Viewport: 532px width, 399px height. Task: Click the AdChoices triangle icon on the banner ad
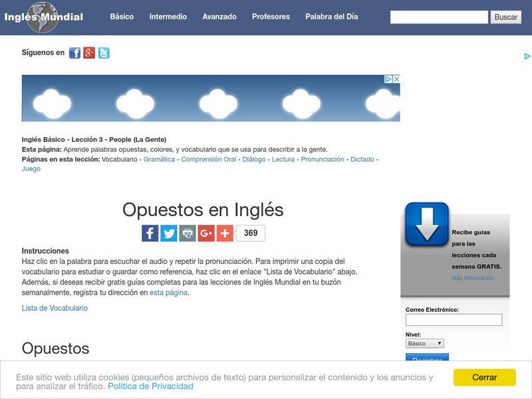coord(388,79)
